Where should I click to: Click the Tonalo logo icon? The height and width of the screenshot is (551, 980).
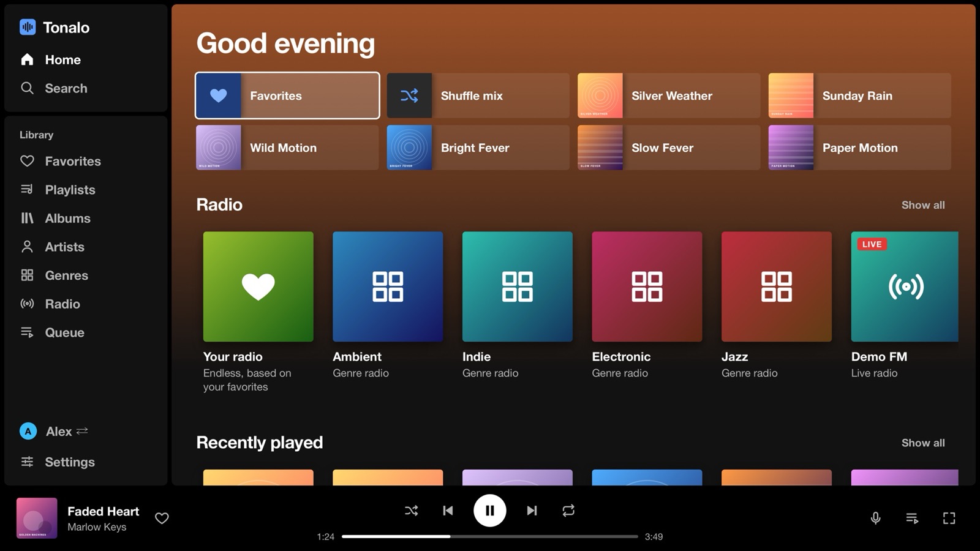[x=28, y=27]
